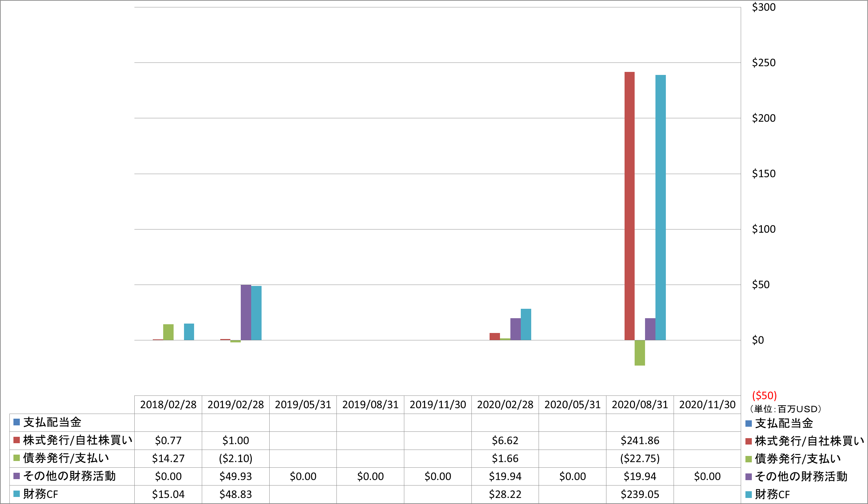Click the $15.04 financing CF cell
868x504 pixels.
pyautogui.click(x=168, y=494)
